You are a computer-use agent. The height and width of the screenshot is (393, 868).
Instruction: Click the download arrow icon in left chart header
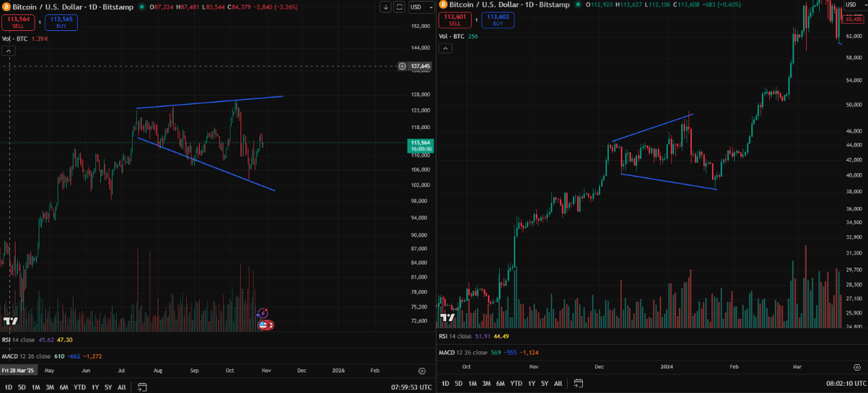386,6
